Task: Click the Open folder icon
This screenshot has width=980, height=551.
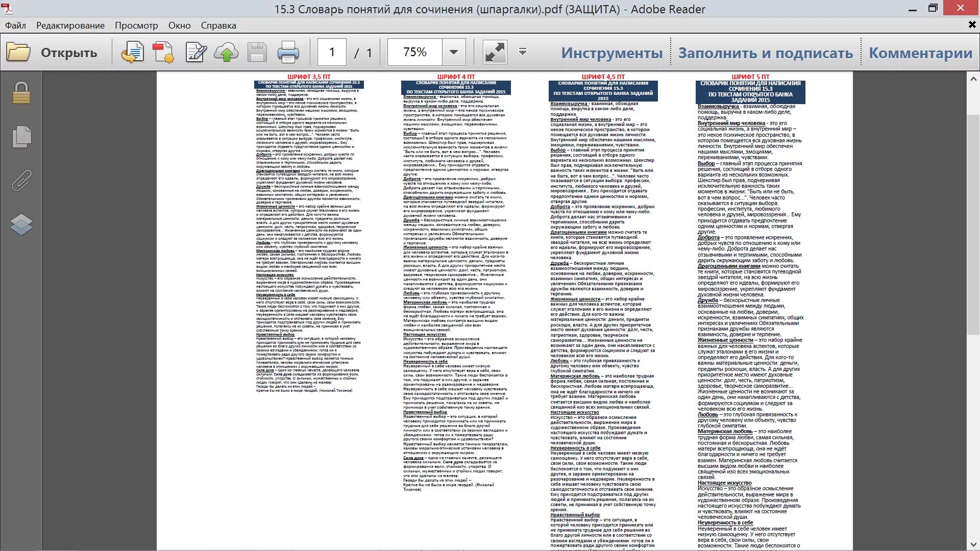Action: (x=18, y=52)
